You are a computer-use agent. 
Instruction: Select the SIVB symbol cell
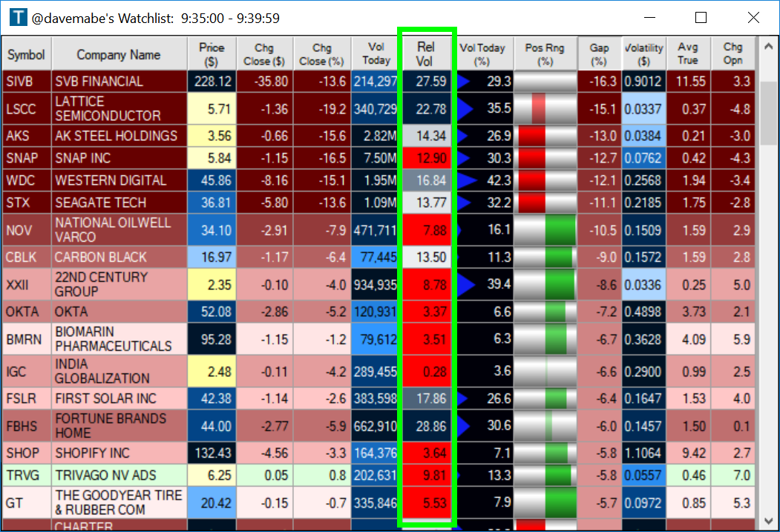27,81
